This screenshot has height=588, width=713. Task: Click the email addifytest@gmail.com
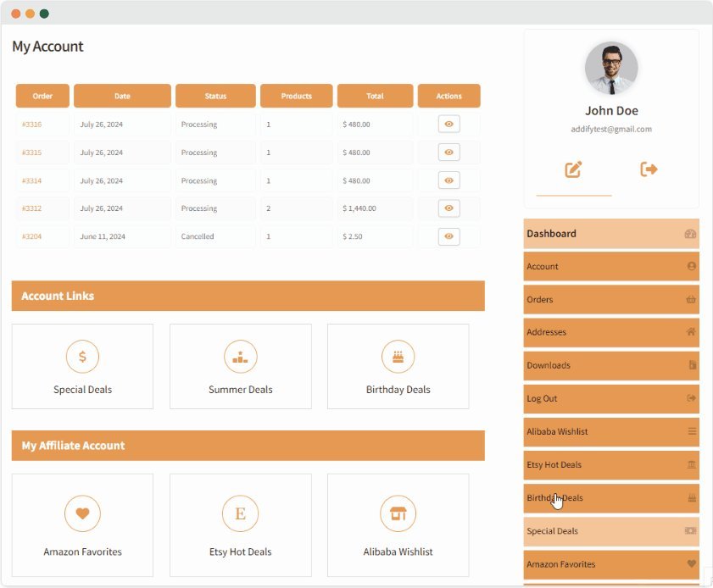point(611,129)
